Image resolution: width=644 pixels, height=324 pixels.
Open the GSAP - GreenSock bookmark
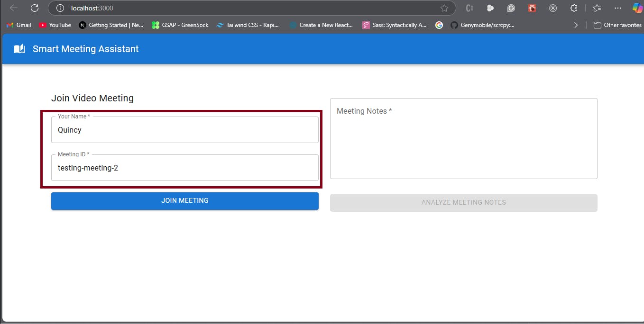(x=180, y=25)
